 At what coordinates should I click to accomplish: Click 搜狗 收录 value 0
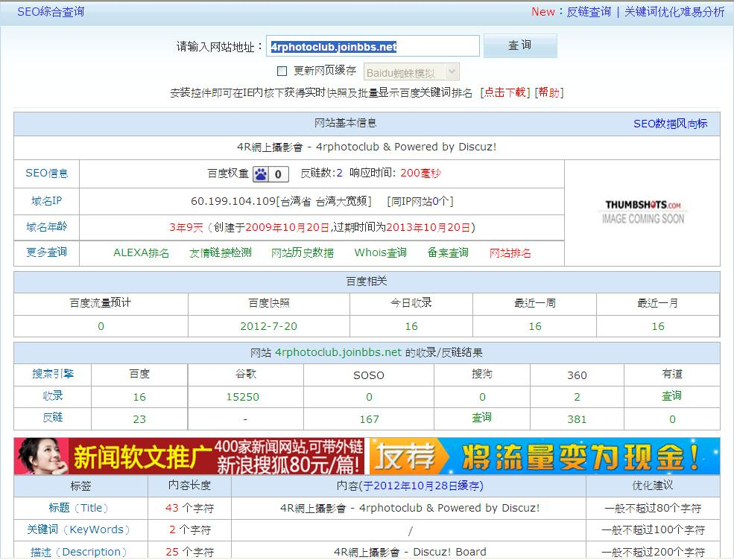click(x=482, y=397)
